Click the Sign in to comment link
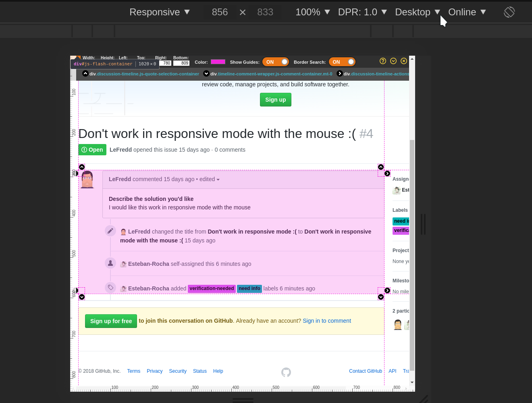Viewport: 532px width, 403px height. [327, 321]
